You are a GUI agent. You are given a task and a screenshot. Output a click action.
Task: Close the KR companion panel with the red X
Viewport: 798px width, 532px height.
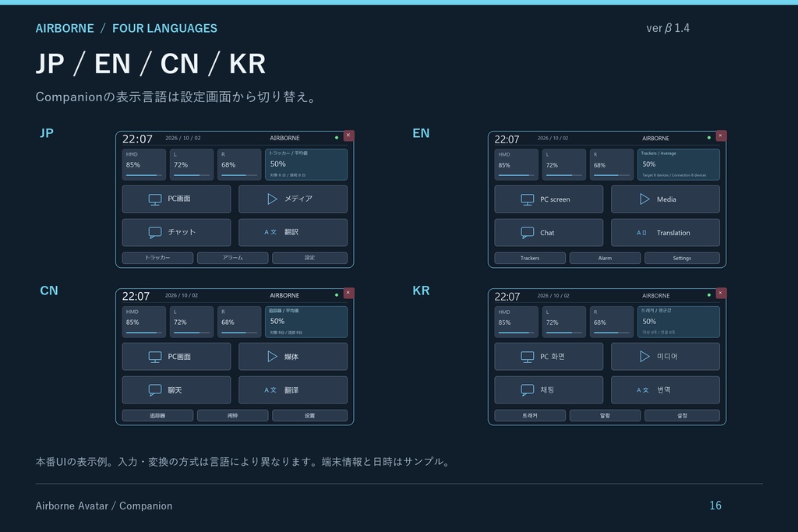tap(721, 293)
